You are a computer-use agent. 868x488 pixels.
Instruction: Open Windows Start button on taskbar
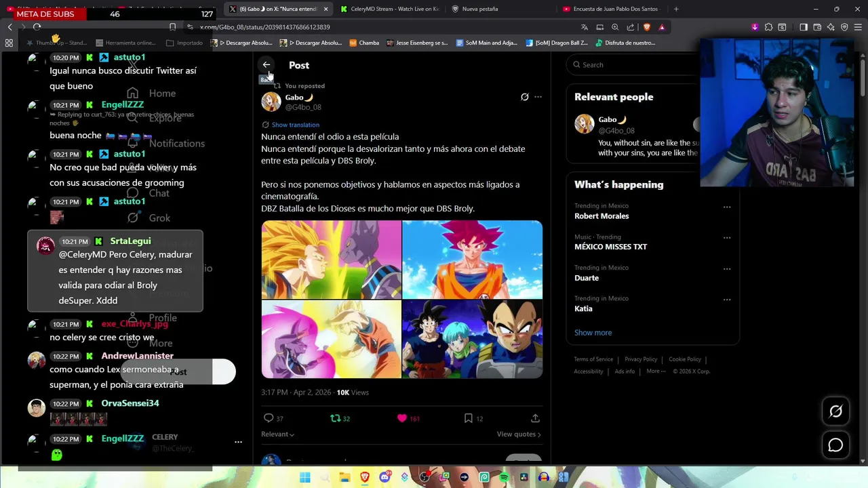pyautogui.click(x=305, y=477)
